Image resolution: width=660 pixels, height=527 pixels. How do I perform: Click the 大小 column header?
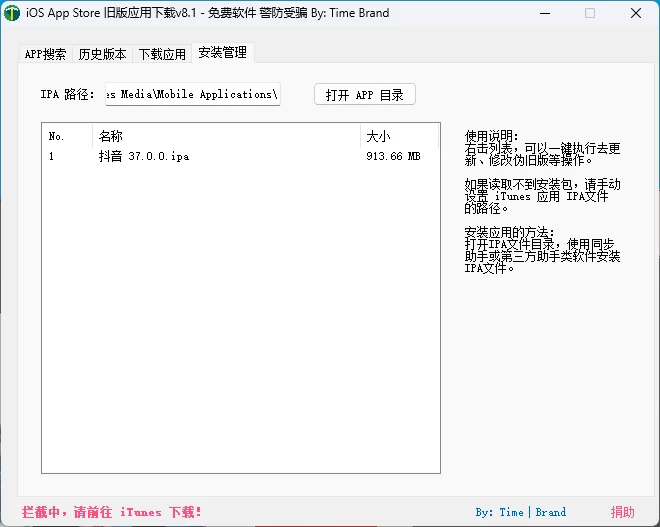pos(399,136)
